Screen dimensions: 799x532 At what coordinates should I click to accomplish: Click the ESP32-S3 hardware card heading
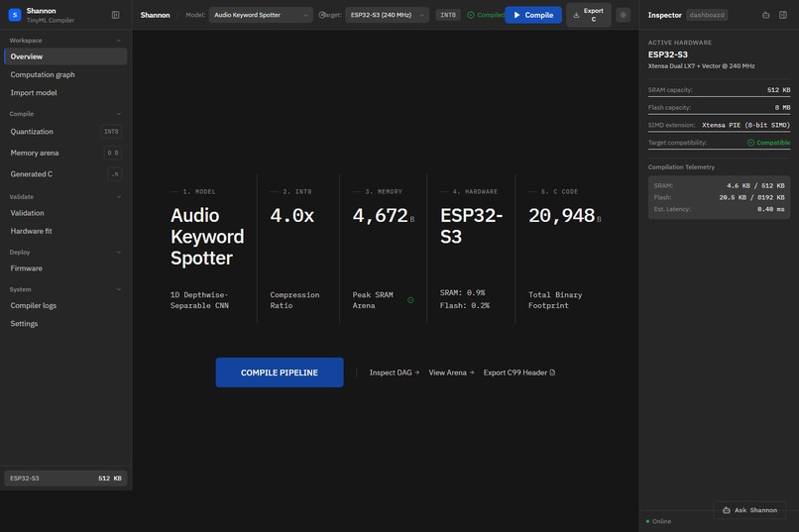471,226
